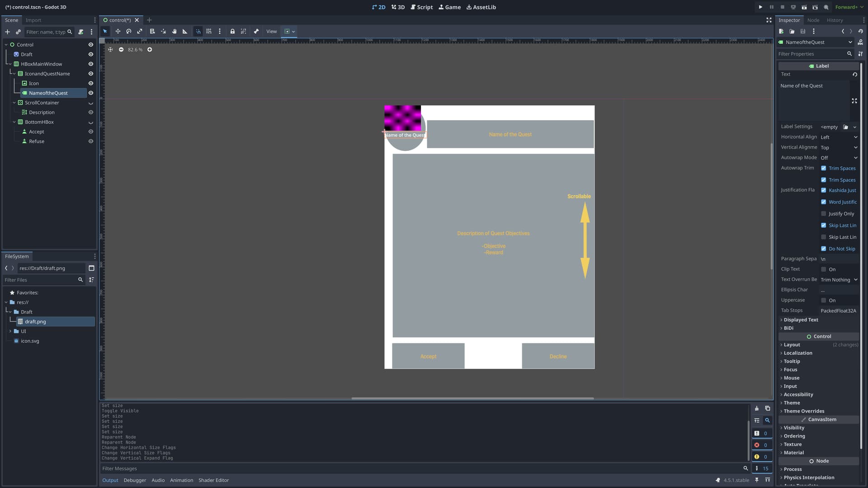Zoom in the canvas with plus icon
868x488 pixels.
tap(150, 50)
